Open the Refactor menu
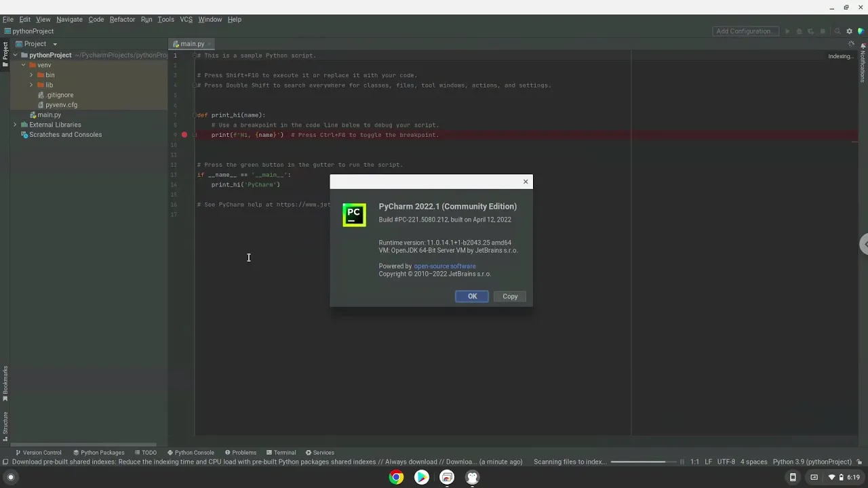Viewport: 868px width, 488px height. pyautogui.click(x=122, y=20)
